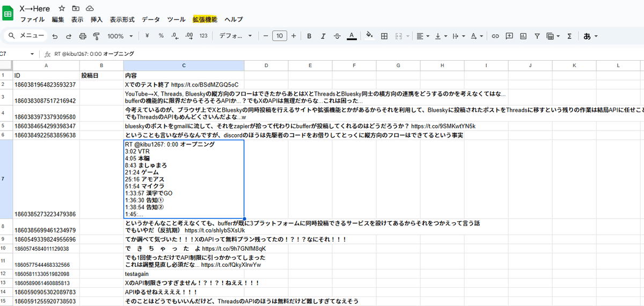The height and width of the screenshot is (306, 644).
Task: Click the fx formula icon
Action: tap(48, 54)
